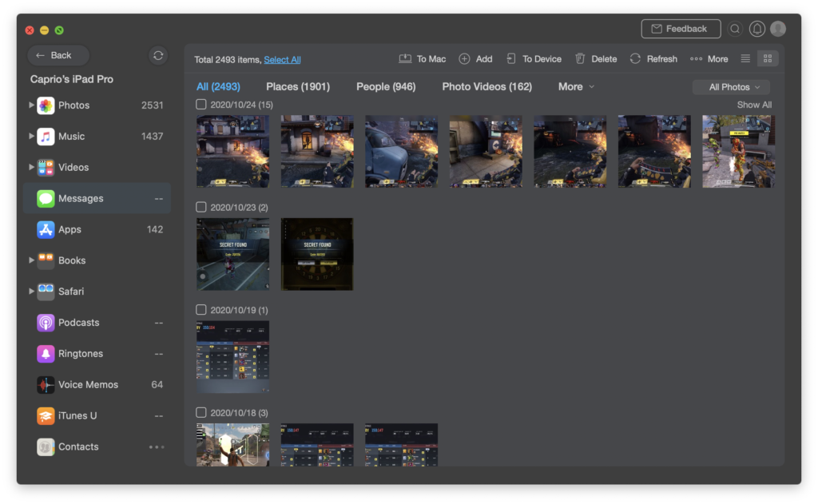Check the 2020/10/24 group checkbox

[201, 105]
